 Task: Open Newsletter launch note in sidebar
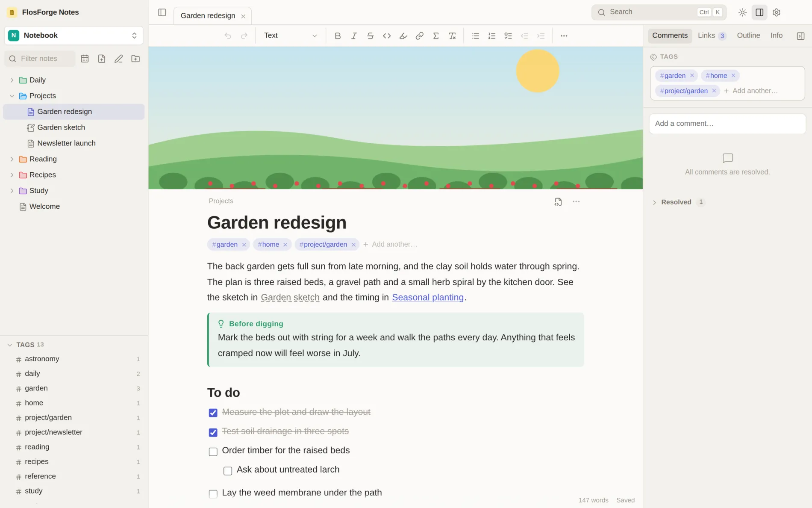74,143
